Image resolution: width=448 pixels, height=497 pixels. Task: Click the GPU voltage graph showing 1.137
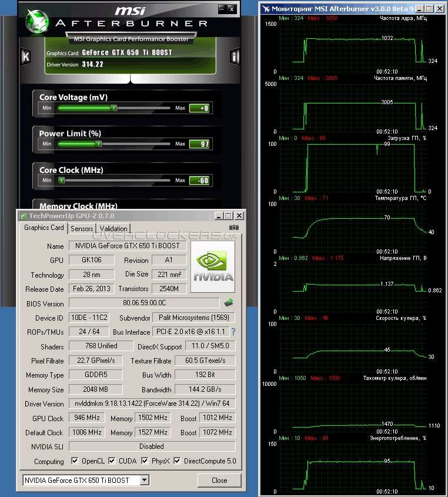click(353, 288)
